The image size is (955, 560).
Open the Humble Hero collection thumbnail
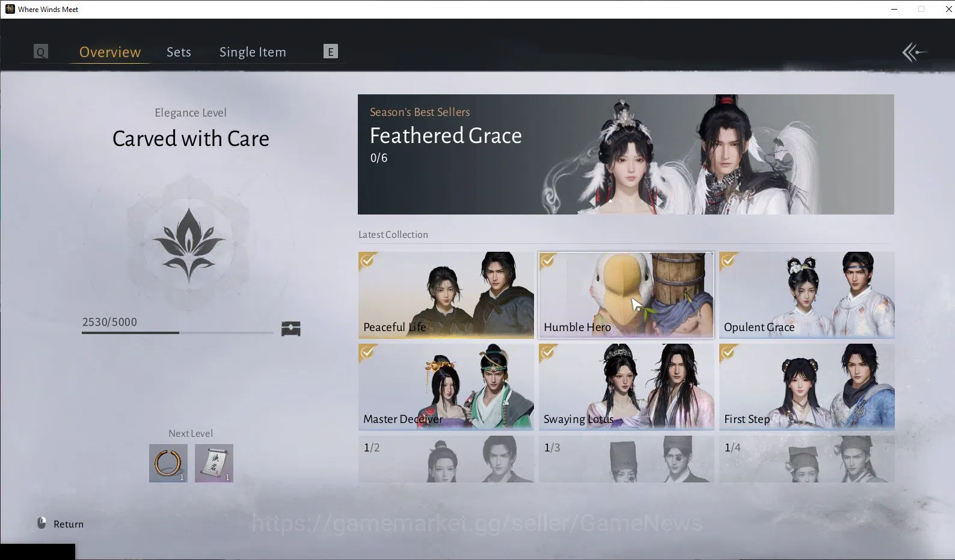click(626, 295)
